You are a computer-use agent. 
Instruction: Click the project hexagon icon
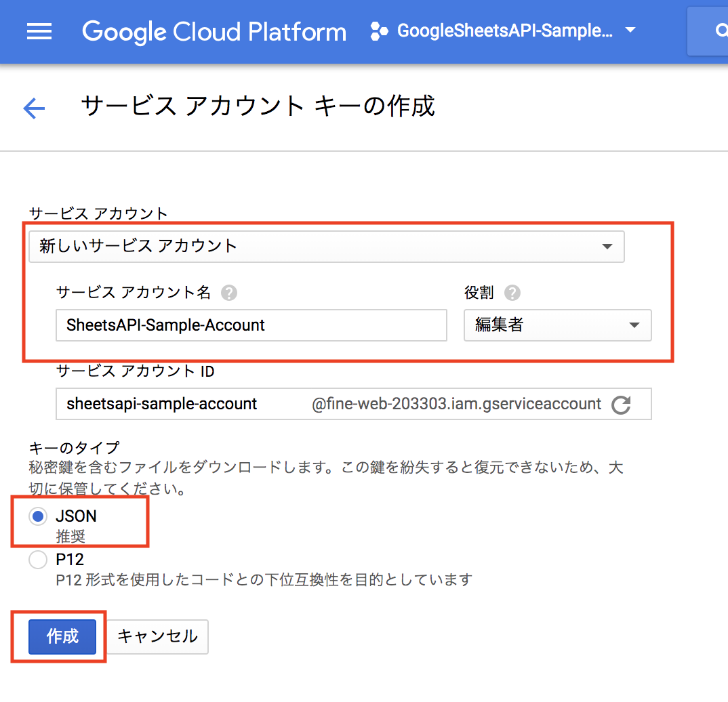point(379,31)
